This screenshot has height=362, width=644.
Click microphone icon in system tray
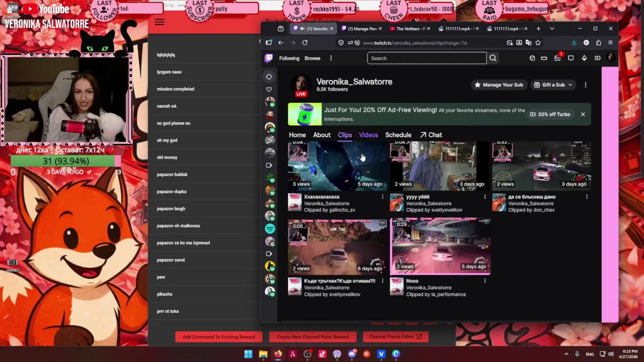577,354
